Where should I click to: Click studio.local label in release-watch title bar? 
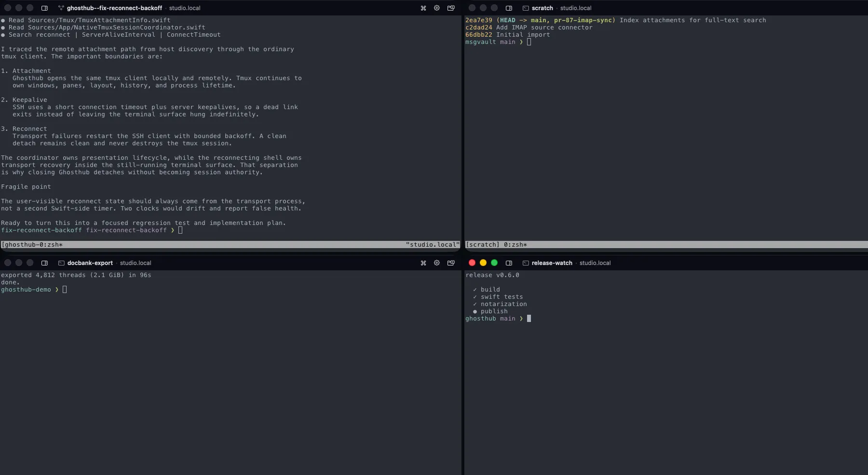(x=595, y=263)
